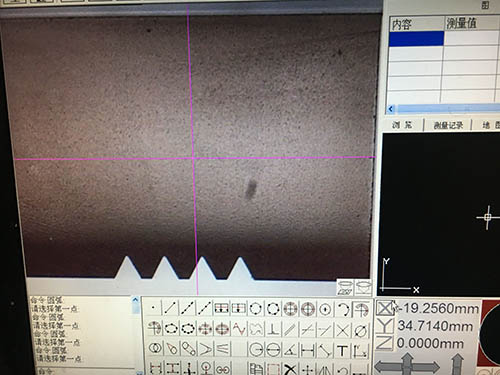Select the spline curve tool

pos(239,329)
